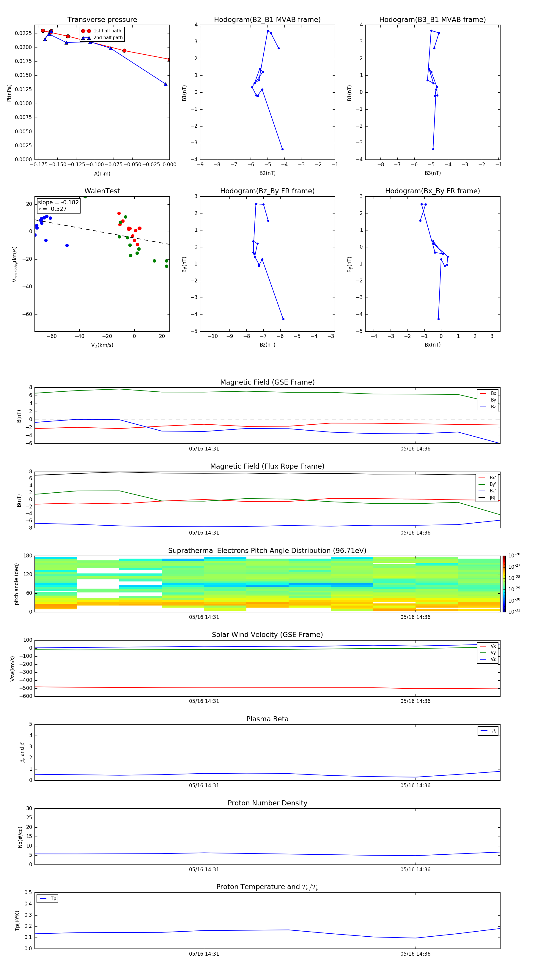Click the "pitch angle (deg)" y-axis label
The height and width of the screenshot is (980, 535).
[x=16, y=584]
